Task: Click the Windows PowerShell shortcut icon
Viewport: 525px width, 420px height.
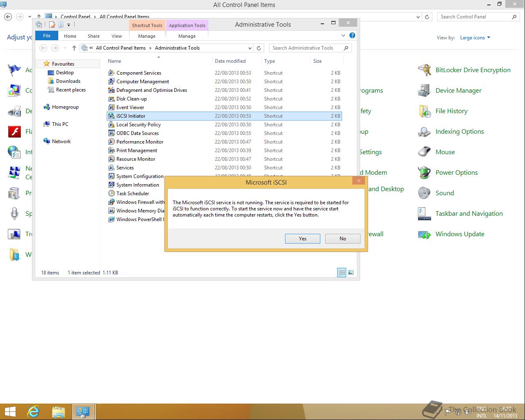Action: click(x=111, y=219)
